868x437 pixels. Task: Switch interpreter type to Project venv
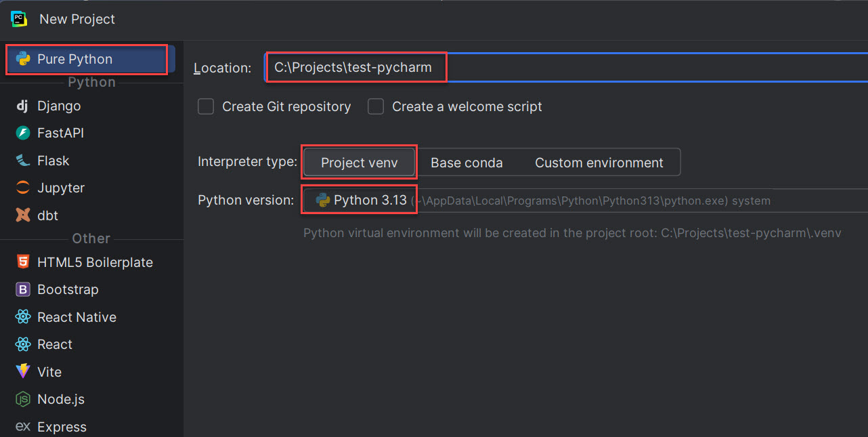[x=359, y=163]
